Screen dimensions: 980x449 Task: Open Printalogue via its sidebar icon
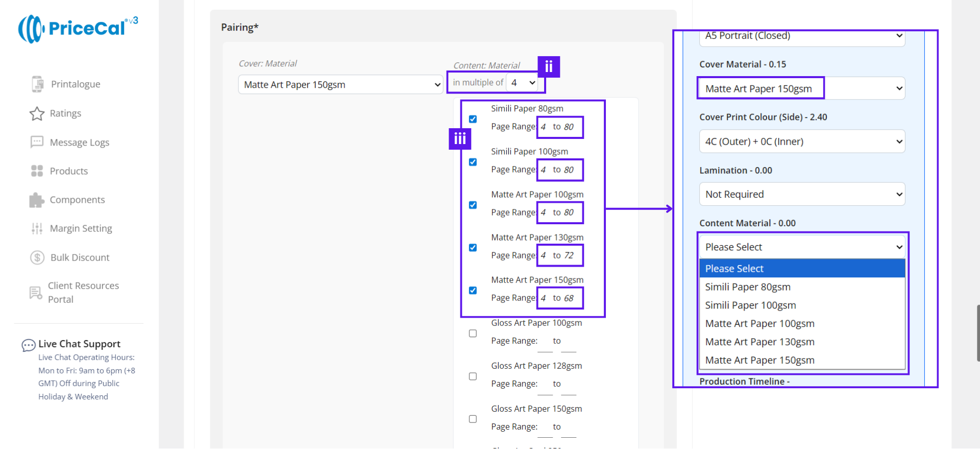[x=37, y=84]
